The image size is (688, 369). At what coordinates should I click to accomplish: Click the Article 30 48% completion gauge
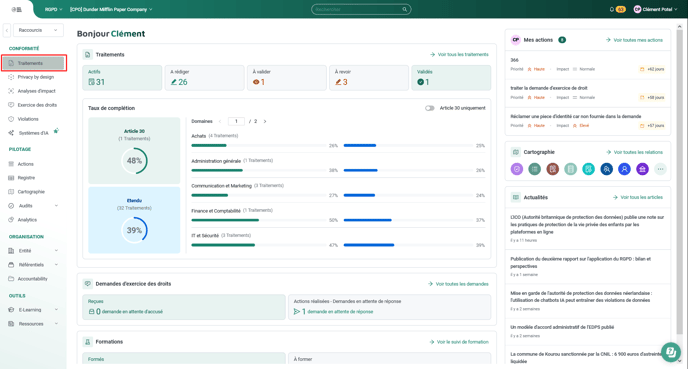(x=134, y=161)
